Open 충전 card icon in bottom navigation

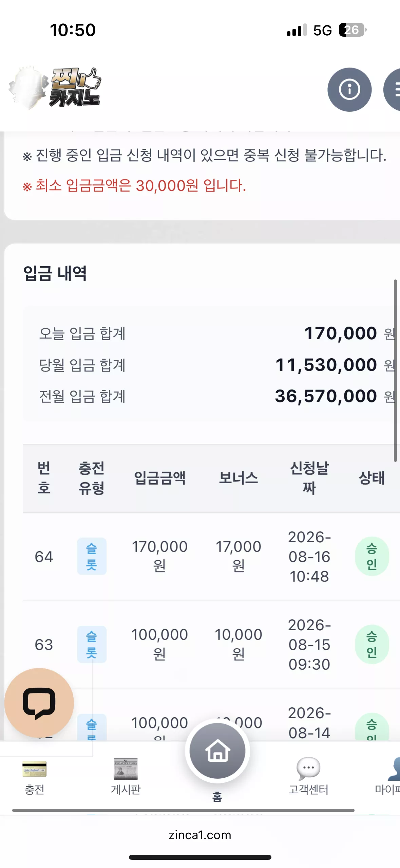pos(34,769)
